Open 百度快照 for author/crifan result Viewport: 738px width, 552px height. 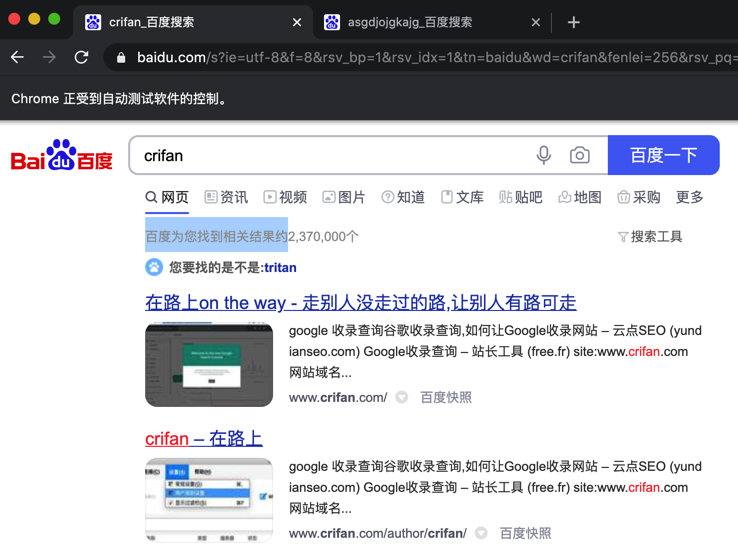point(526,534)
